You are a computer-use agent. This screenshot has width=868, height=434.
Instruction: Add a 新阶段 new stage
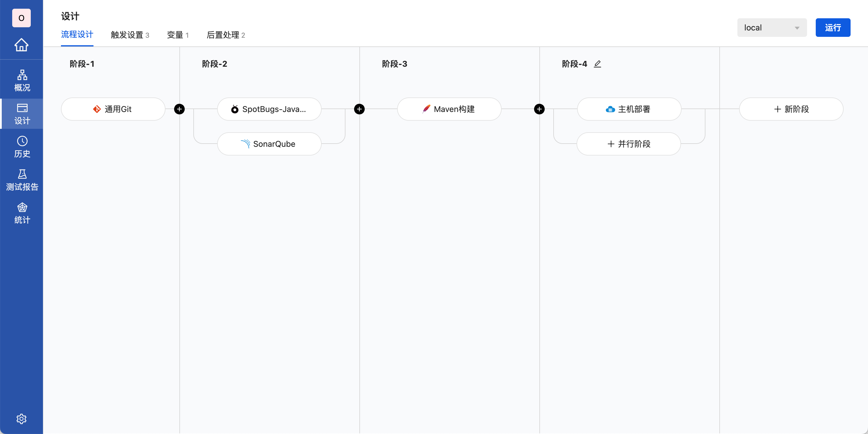(x=791, y=109)
